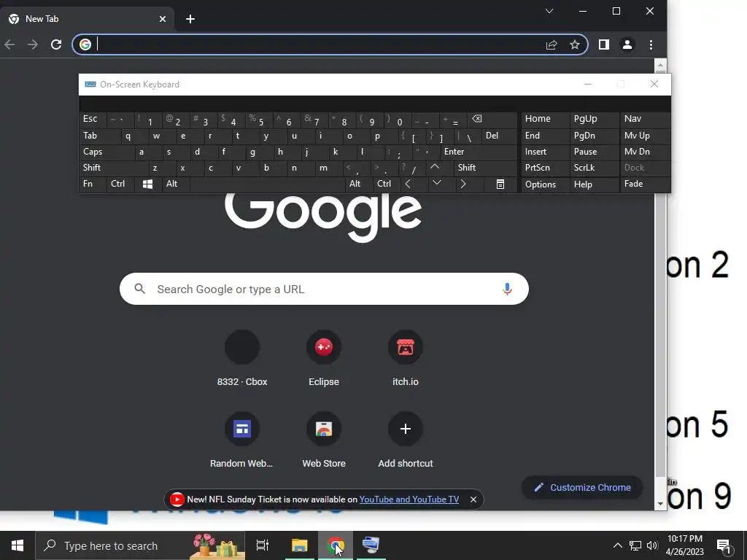The width and height of the screenshot is (747, 560).
Task: Open the notification center icon
Action: click(x=724, y=545)
